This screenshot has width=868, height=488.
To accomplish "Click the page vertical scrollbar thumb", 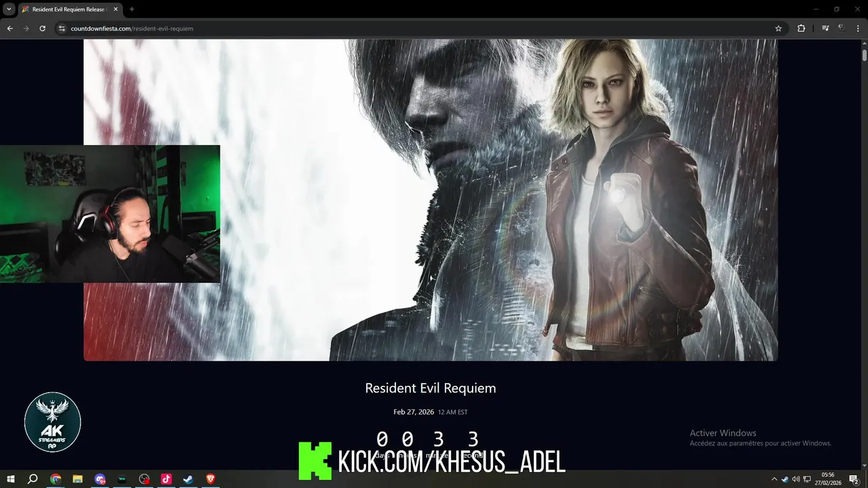I will [x=864, y=54].
